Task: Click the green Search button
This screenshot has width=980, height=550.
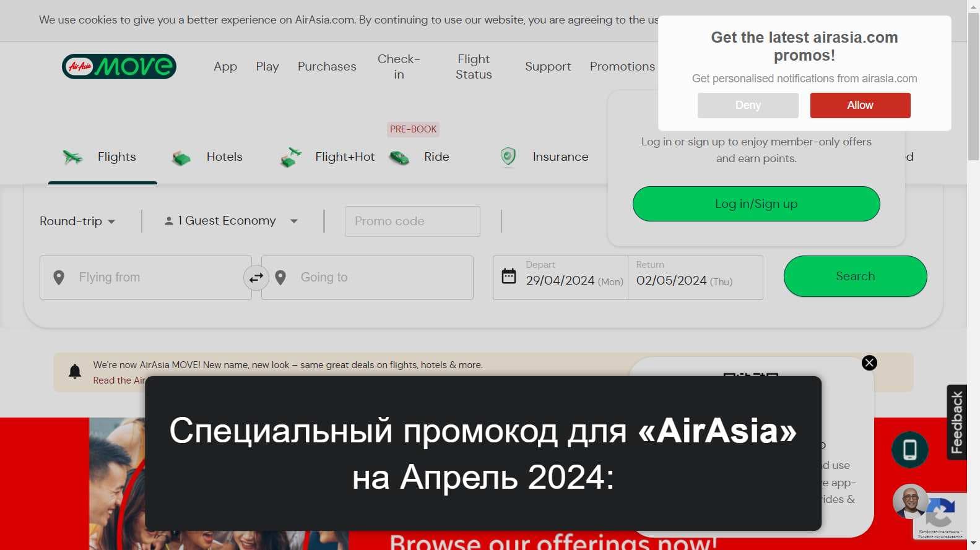Action: (x=855, y=276)
